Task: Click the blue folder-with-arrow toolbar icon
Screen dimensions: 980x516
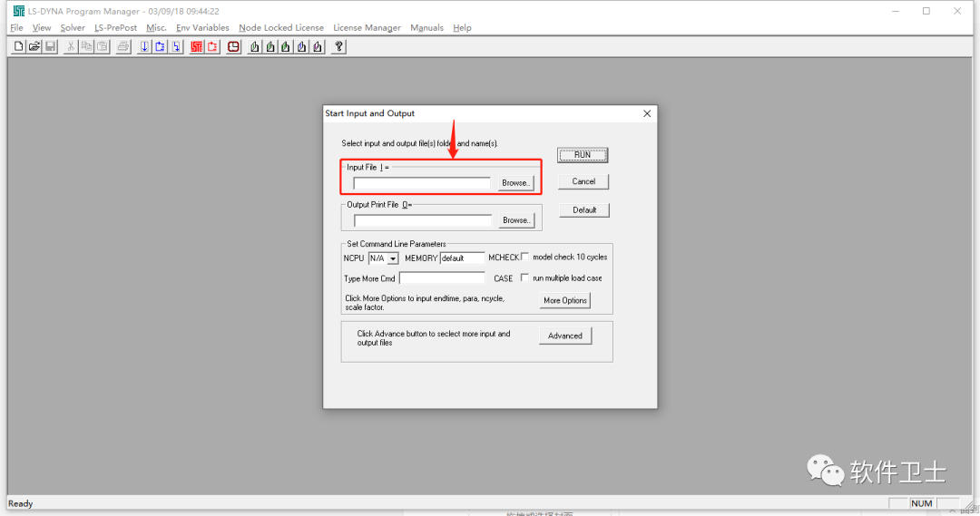Action: click(x=160, y=46)
